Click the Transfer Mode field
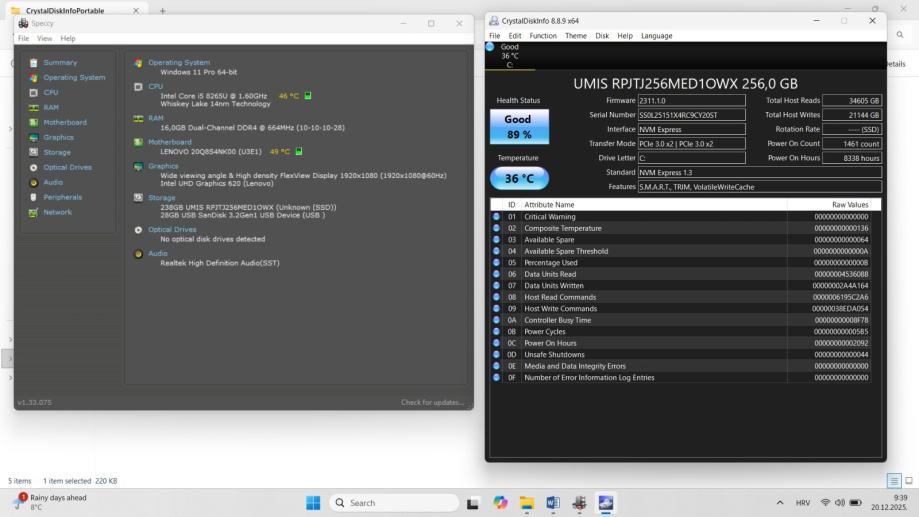Image resolution: width=919 pixels, height=517 pixels. click(x=692, y=144)
